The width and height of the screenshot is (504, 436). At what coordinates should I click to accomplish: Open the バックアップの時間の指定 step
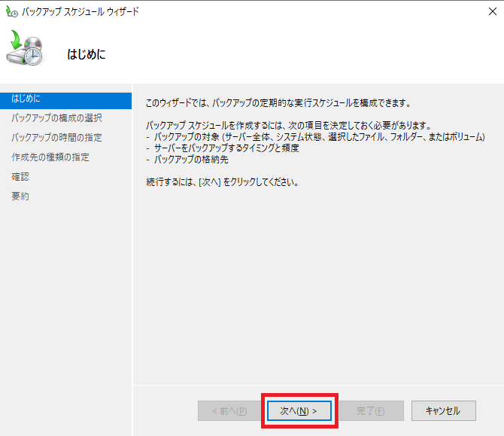56,138
